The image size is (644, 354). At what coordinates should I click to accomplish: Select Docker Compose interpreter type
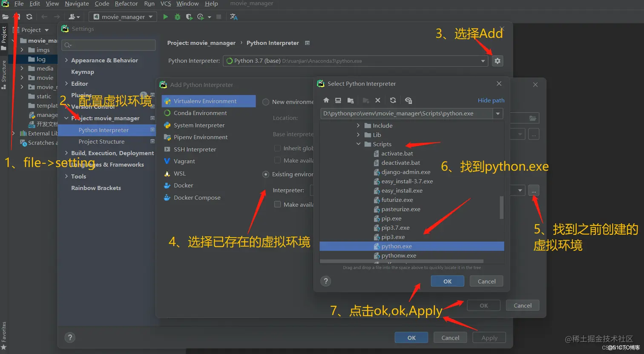(x=197, y=197)
